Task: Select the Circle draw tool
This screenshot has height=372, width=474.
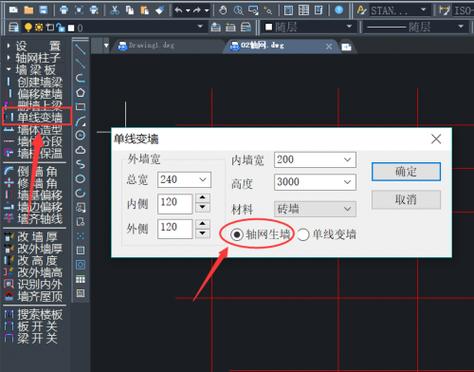Action: [x=80, y=135]
